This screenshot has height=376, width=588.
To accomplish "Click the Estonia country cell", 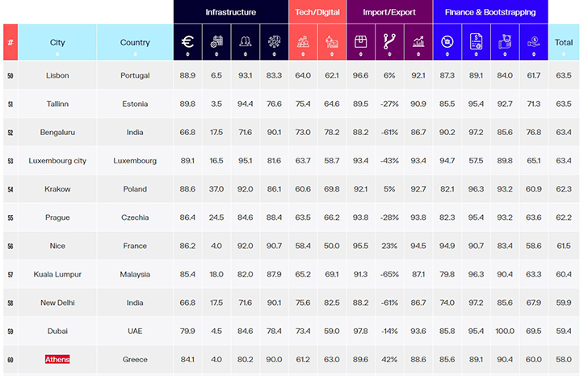I will 135,104.
